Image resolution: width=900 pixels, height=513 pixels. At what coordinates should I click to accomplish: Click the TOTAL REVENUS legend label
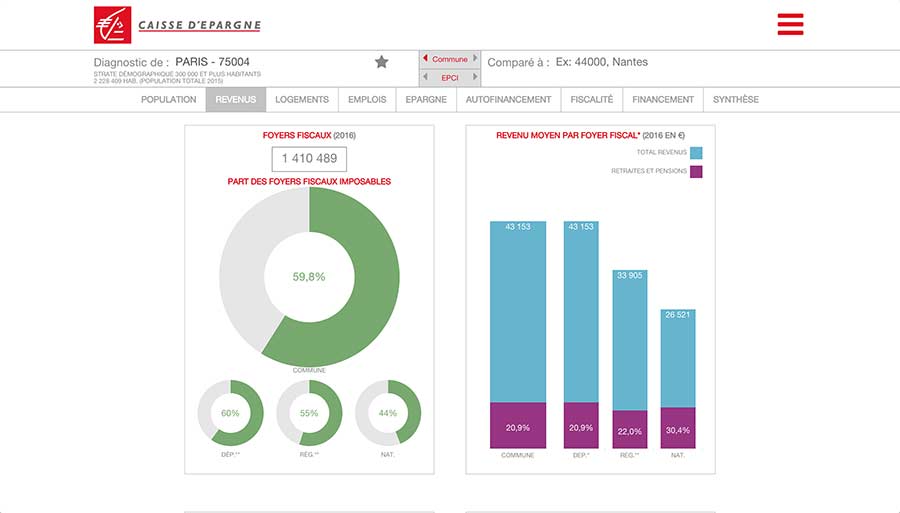[x=661, y=153]
